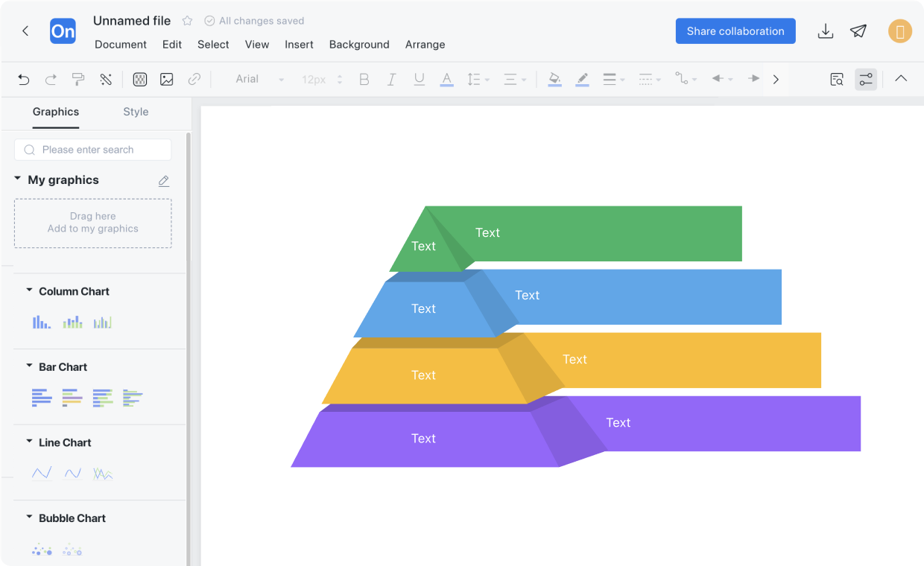924x566 pixels.
Task: Open the Select menu
Action: [213, 45]
